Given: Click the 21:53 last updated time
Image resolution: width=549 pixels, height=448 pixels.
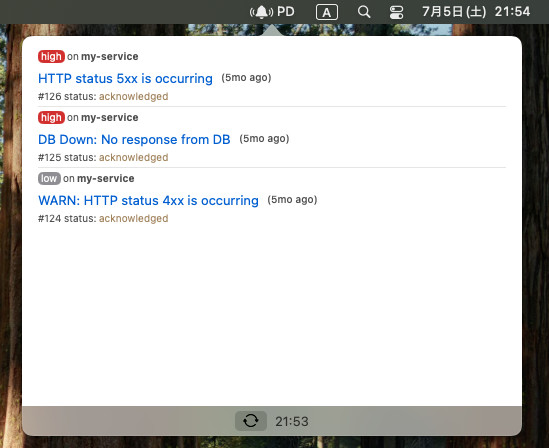Looking at the screenshot, I should click(292, 421).
